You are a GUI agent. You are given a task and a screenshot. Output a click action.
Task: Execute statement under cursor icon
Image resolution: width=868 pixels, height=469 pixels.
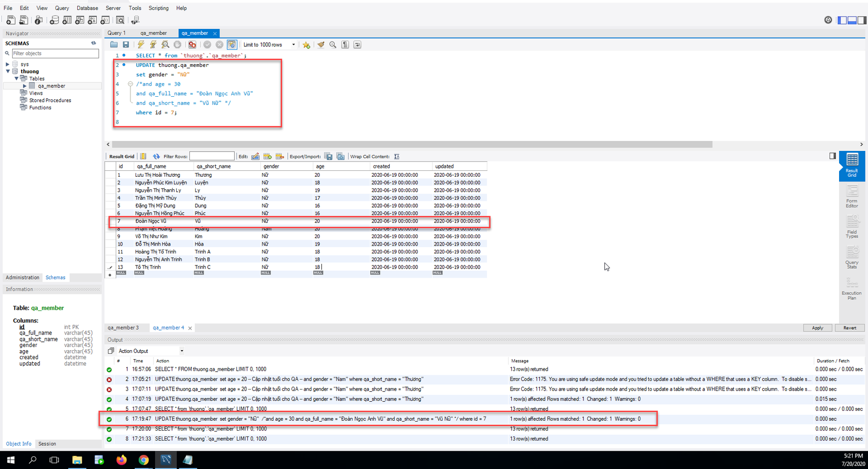click(153, 45)
